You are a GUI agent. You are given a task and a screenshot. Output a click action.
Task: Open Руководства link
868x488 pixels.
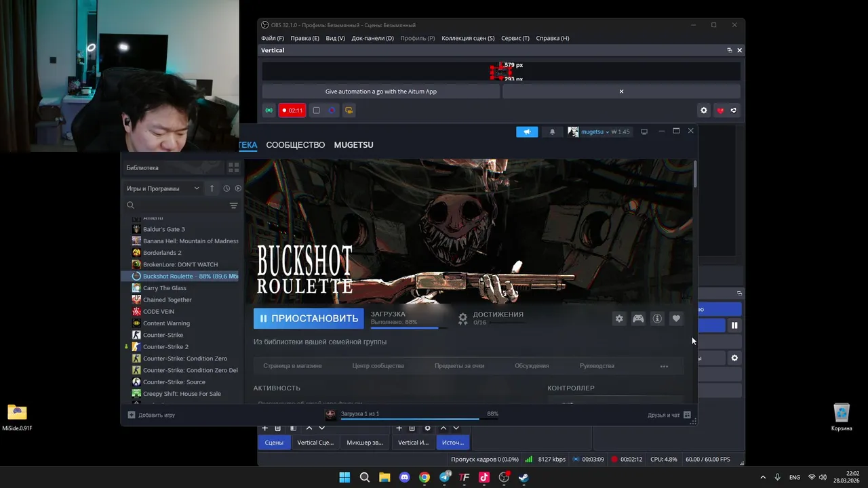coord(597,366)
